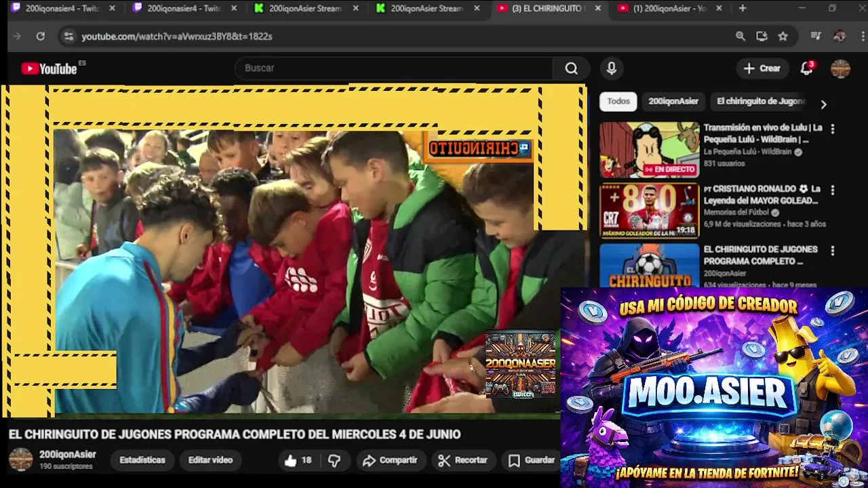Switch to first 200iqonAsier Stream Kick tab
Image resolution: width=868 pixels, height=488 pixels.
tap(305, 8)
